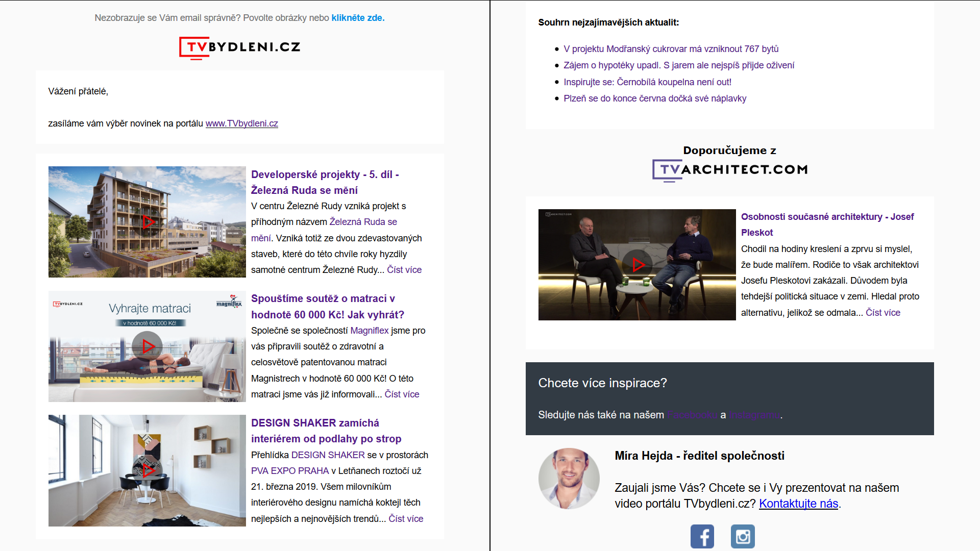Open the 'Zájem o hypotéky upadl' item

click(678, 65)
